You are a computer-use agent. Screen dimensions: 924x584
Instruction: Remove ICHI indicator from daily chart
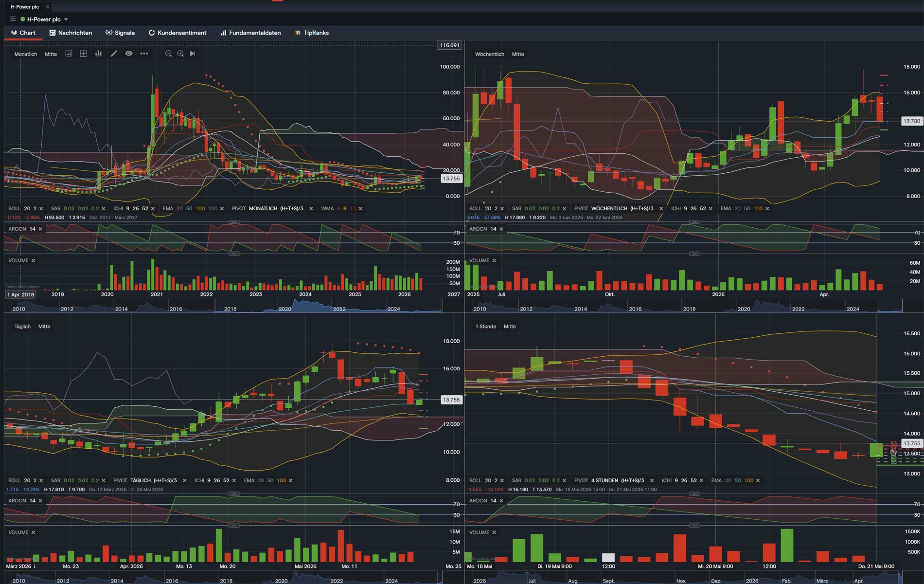click(234, 481)
